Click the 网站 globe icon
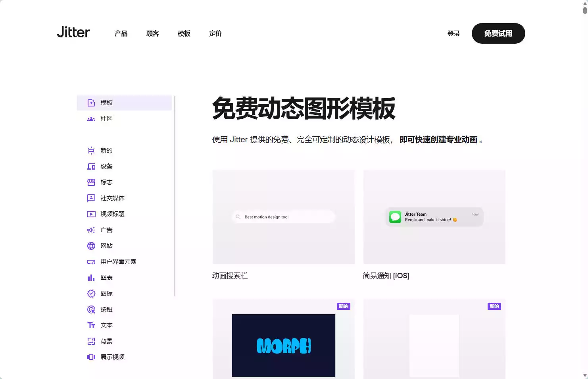This screenshot has height=379, width=588. tap(91, 246)
